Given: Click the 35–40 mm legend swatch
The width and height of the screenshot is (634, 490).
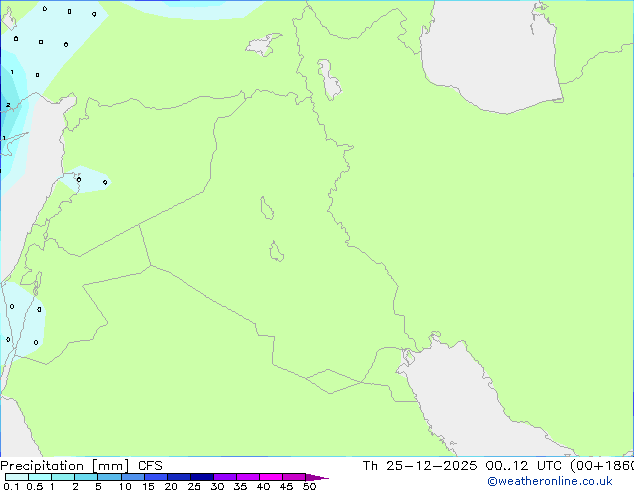Looking at the screenshot, I should point(248,477).
